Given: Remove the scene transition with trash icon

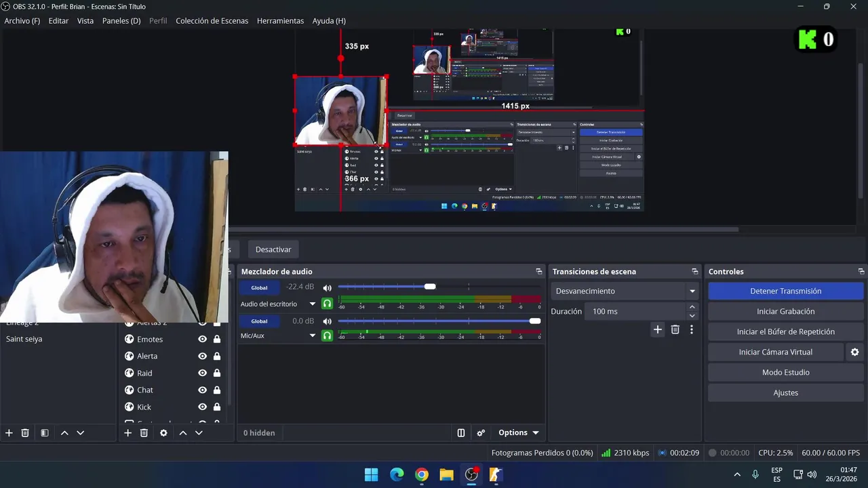Looking at the screenshot, I should (675, 329).
